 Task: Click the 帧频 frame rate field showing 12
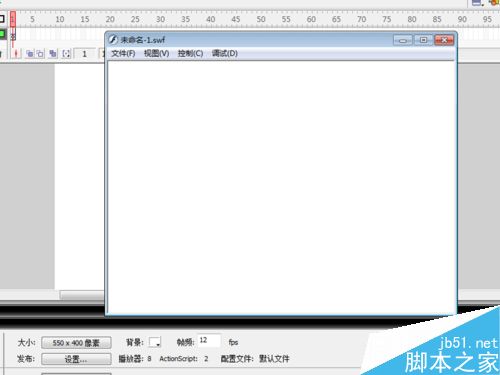pos(209,341)
